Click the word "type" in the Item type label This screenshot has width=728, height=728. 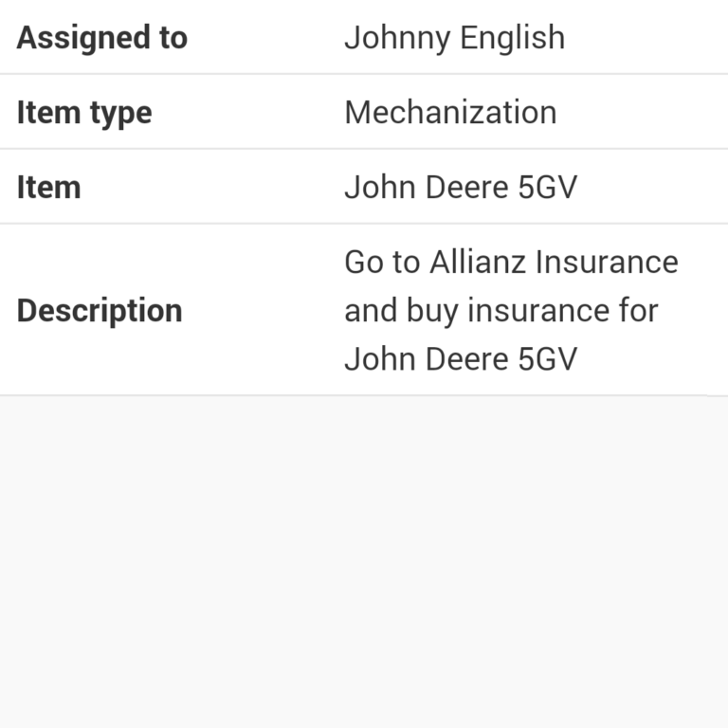pos(121,114)
